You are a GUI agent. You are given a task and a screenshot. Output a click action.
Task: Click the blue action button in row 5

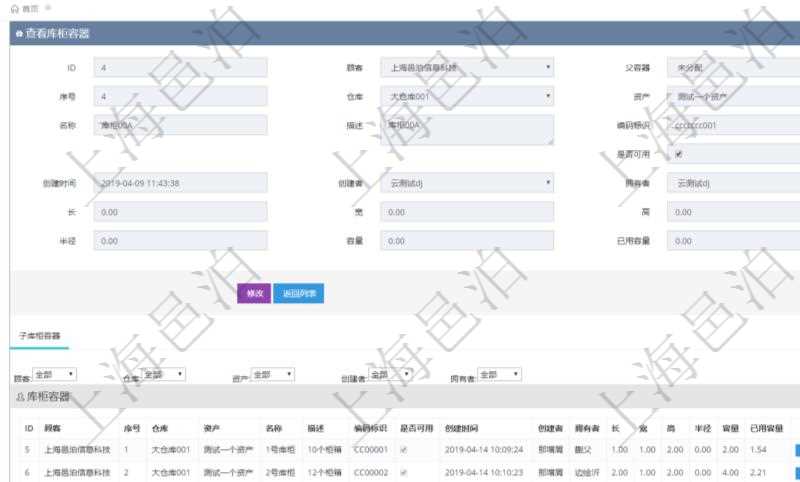click(796, 450)
